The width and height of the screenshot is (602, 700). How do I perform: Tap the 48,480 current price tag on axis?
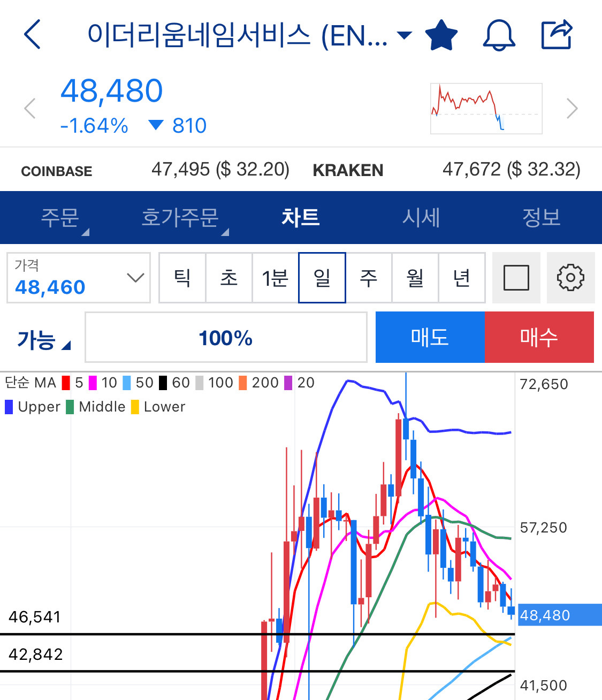coord(560,615)
